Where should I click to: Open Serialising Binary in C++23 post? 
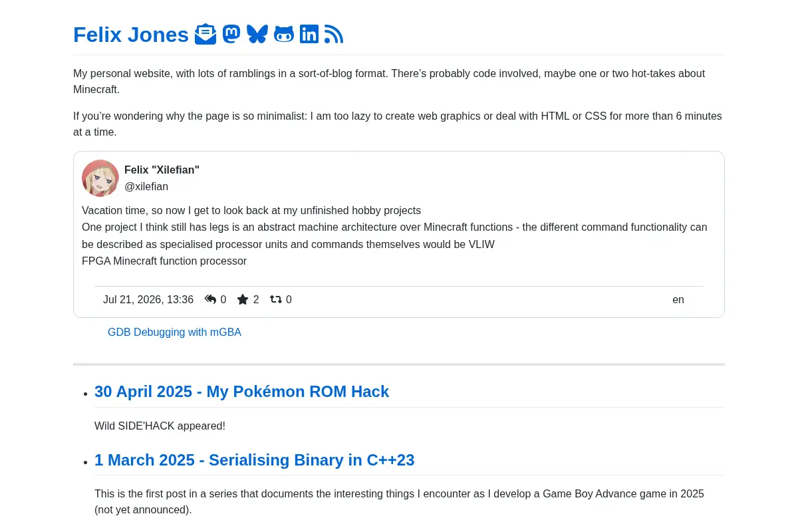254,460
